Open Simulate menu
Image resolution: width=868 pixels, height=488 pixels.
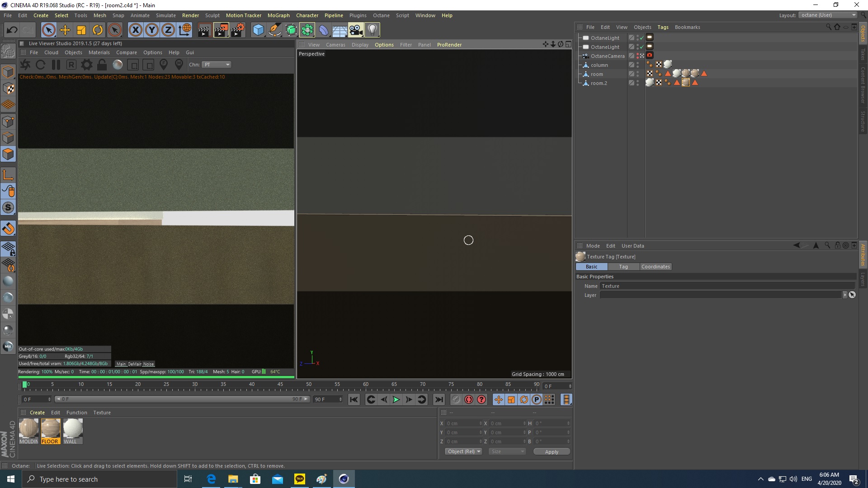click(x=166, y=15)
